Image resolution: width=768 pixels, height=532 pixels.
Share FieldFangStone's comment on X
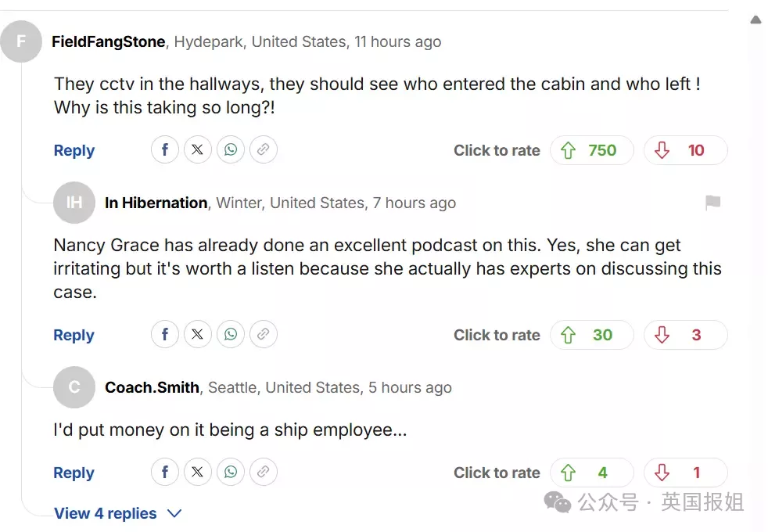pyautogui.click(x=198, y=150)
